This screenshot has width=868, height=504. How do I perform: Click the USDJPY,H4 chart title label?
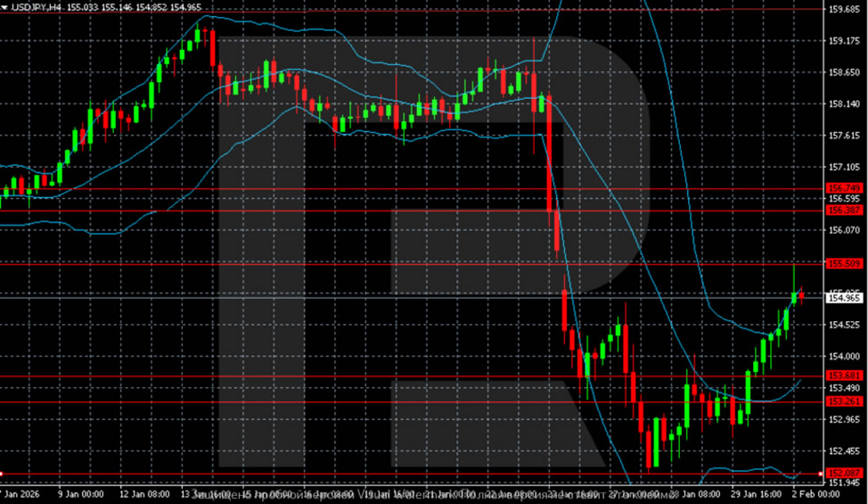[37, 7]
